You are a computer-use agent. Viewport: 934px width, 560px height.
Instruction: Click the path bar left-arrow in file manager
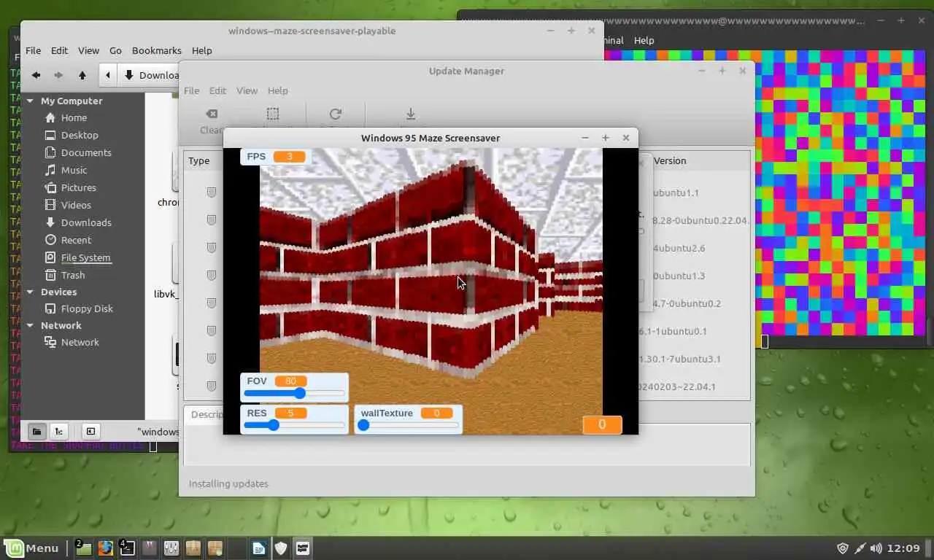[x=108, y=75]
